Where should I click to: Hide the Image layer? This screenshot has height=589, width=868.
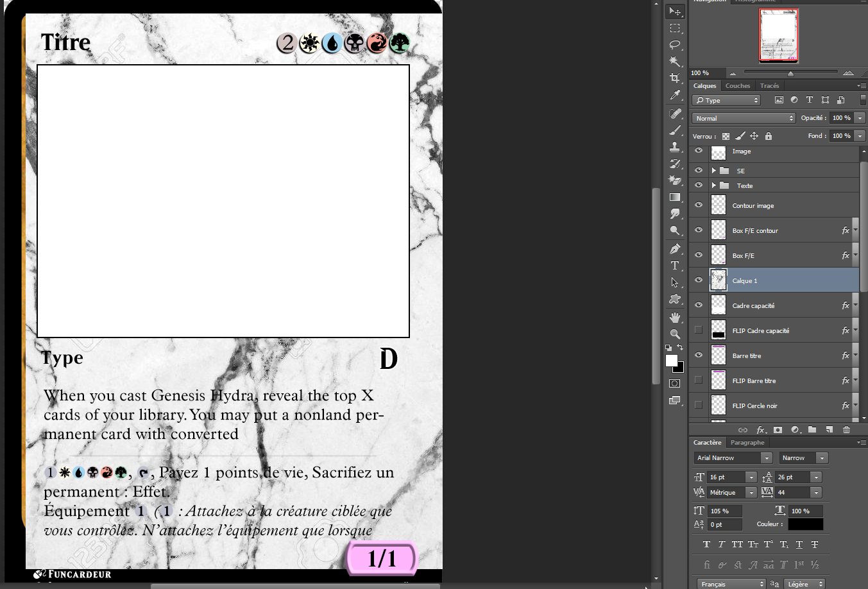click(x=699, y=151)
